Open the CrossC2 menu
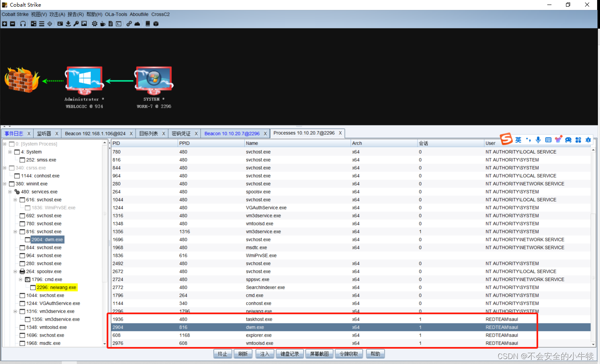The image size is (600, 364). 161,14
